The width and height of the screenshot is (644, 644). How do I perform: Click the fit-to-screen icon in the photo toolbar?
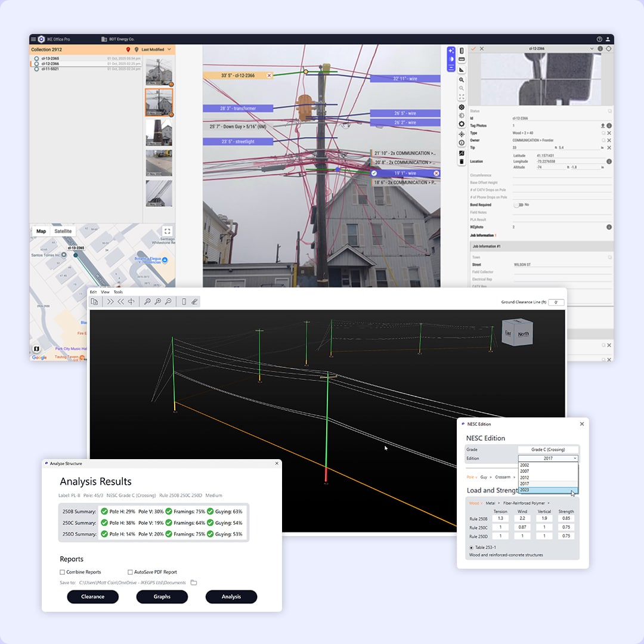coord(462,97)
